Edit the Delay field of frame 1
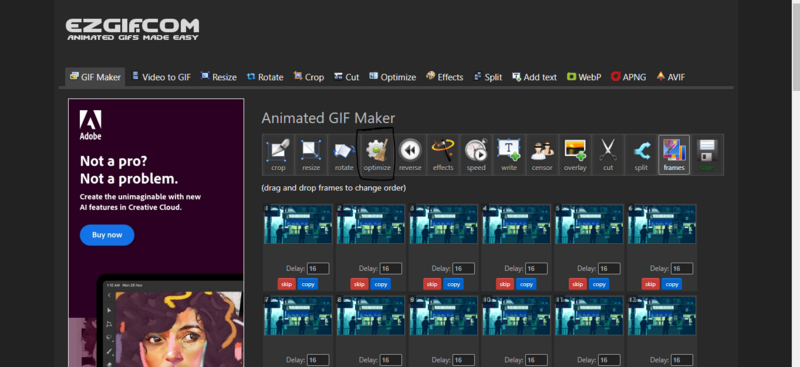This screenshot has height=367, width=800. tap(318, 268)
